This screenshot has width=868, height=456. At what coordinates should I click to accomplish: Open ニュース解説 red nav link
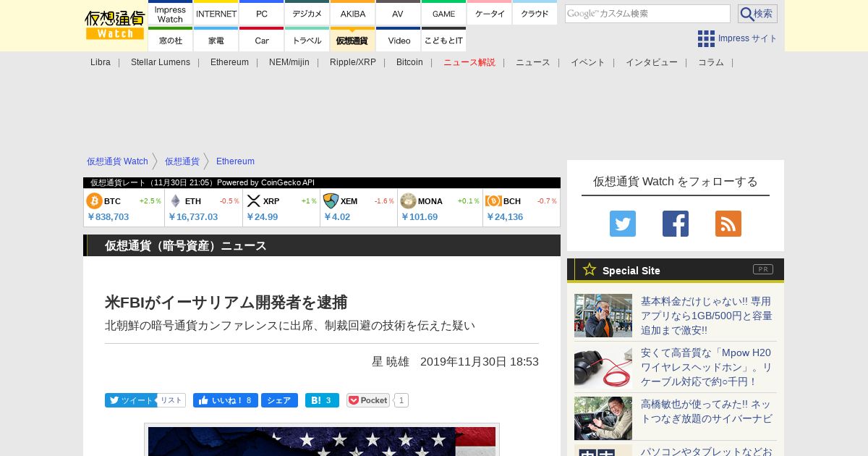tap(469, 62)
